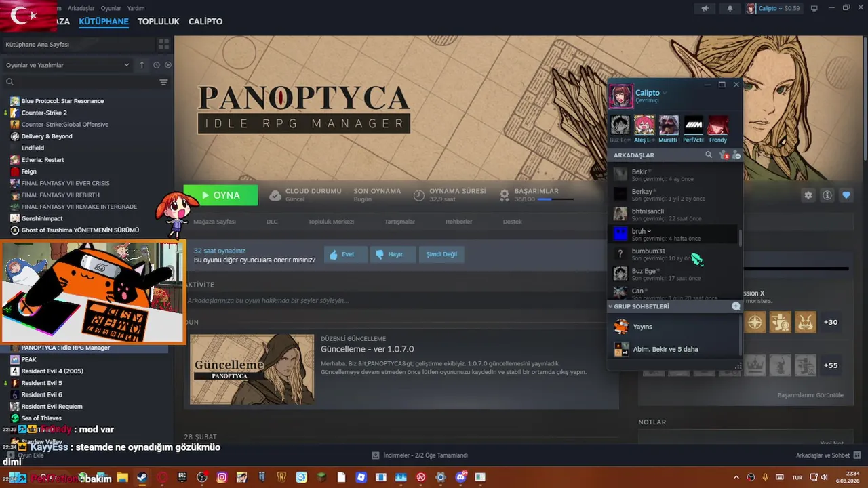Click the recent activity clock filter icon
Image resolution: width=868 pixels, height=488 pixels.
[x=156, y=65]
